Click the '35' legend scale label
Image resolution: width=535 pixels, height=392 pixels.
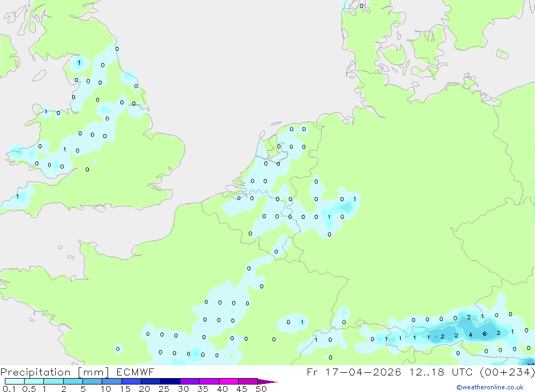203,389
